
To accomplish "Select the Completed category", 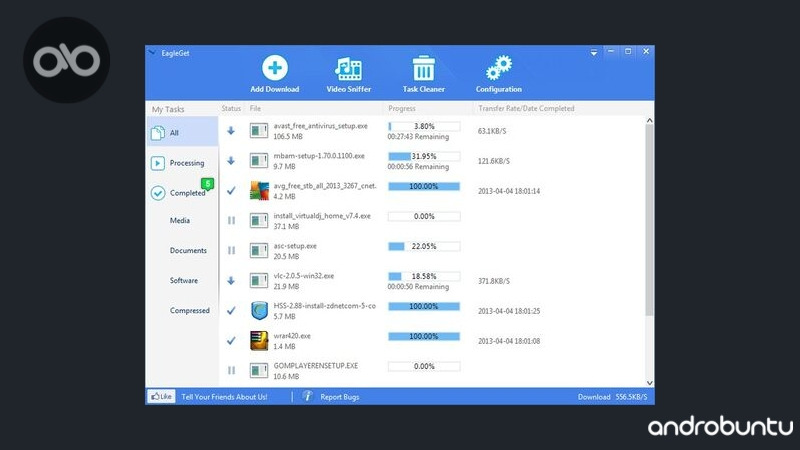I will pos(183,193).
